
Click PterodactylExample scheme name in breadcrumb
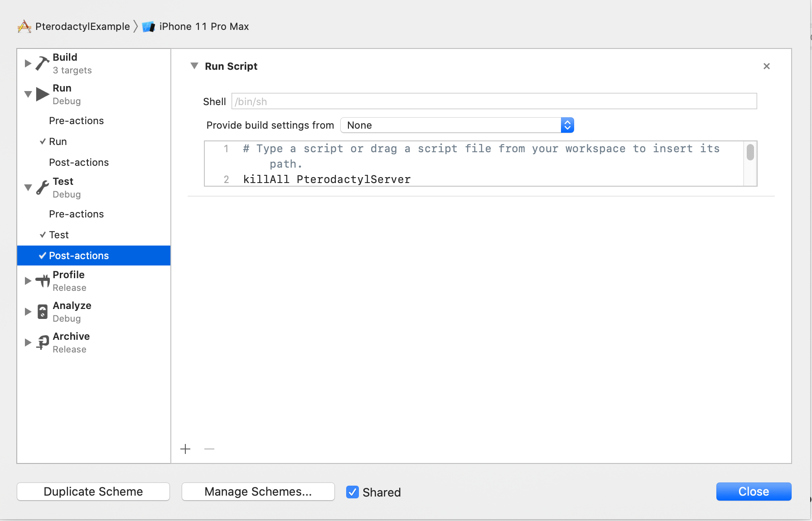pos(82,27)
